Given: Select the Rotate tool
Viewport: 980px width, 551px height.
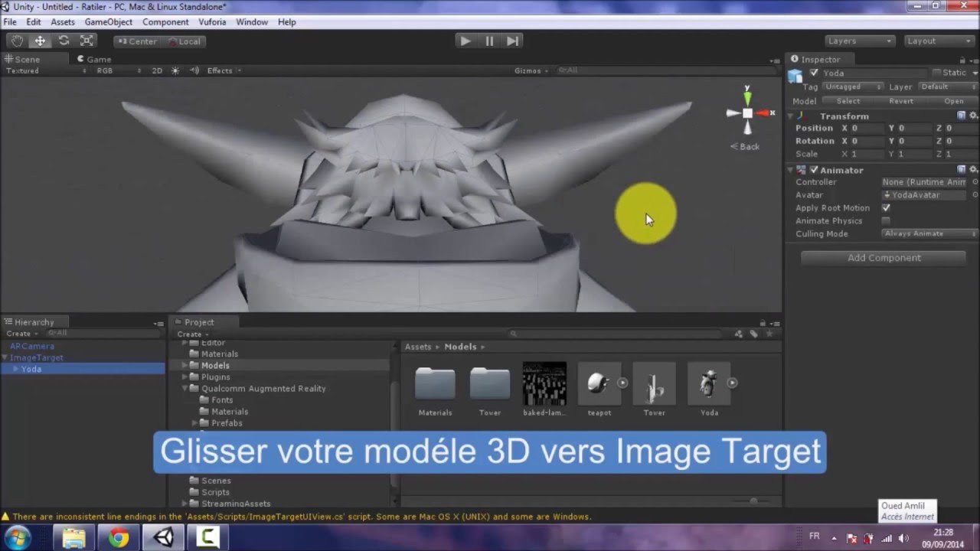Looking at the screenshot, I should [64, 41].
